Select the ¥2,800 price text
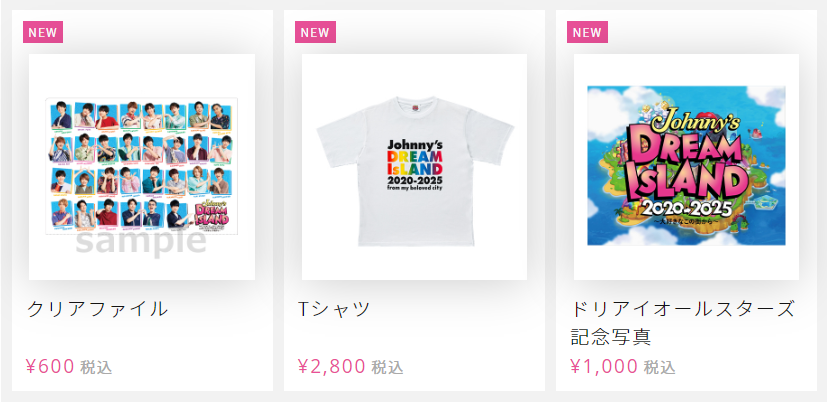This screenshot has width=827, height=402. click(332, 366)
